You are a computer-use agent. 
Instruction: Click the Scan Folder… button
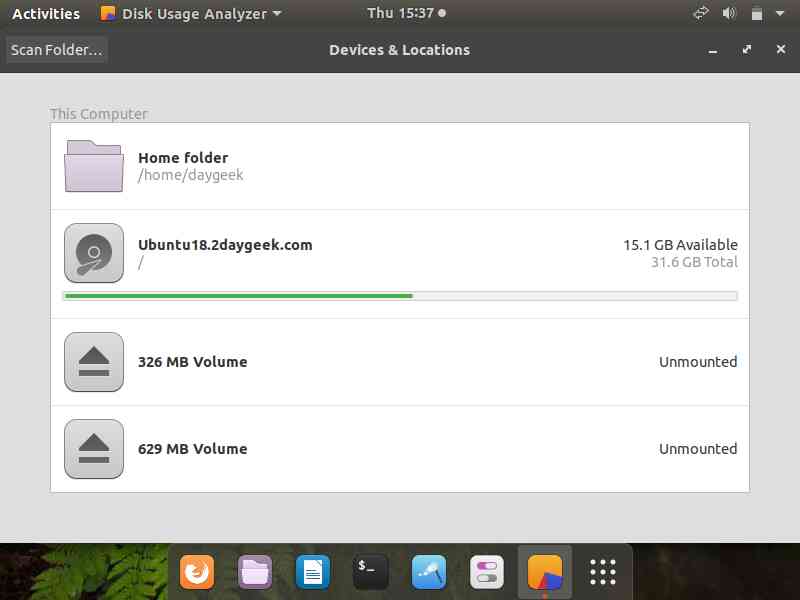[x=57, y=50]
